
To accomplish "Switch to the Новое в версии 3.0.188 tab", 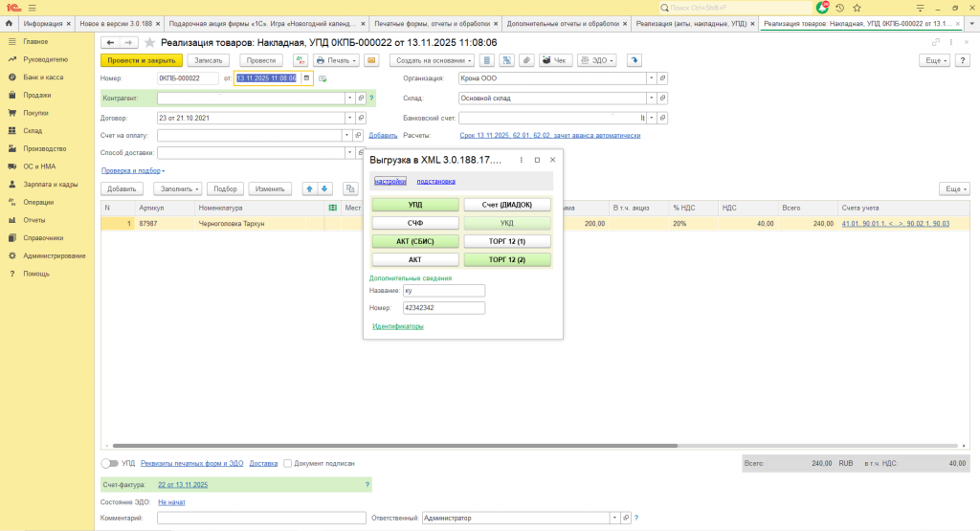I will 116,24.
